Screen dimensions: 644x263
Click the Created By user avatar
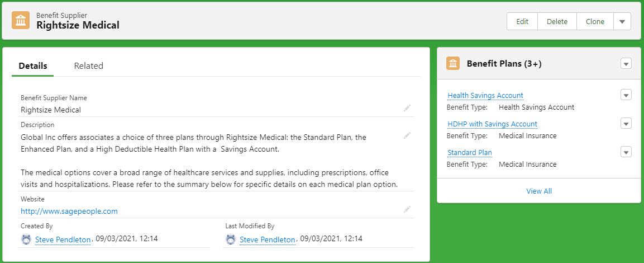(x=26, y=239)
